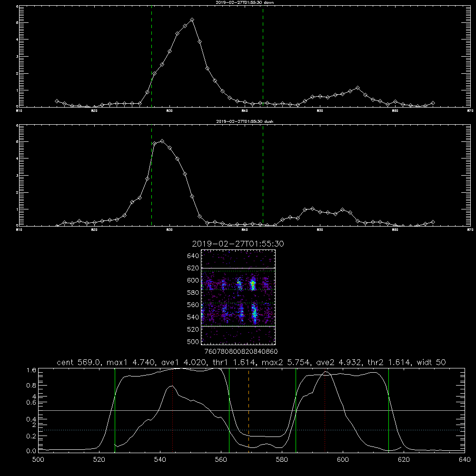Click the green vertical line near 563

pyautogui.click(x=229, y=410)
